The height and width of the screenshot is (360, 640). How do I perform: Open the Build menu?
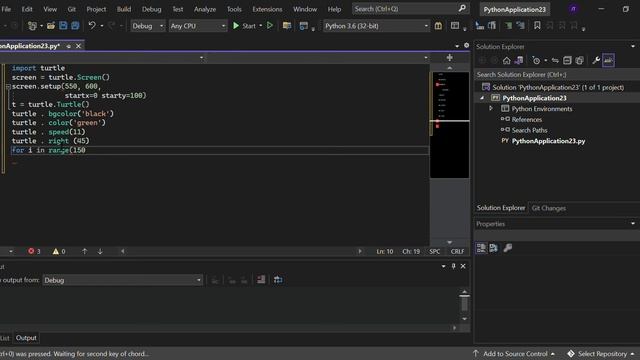click(124, 9)
